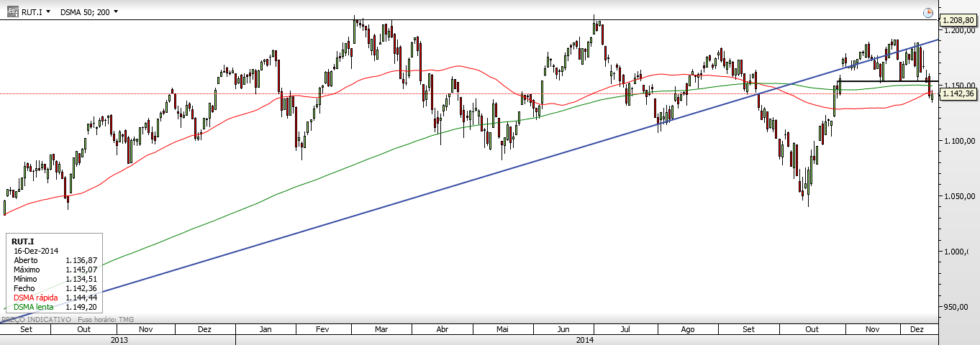This screenshot has width=980, height=345.
Task: Click the 16-Dez-2014 date in data box
Action: pos(36,251)
